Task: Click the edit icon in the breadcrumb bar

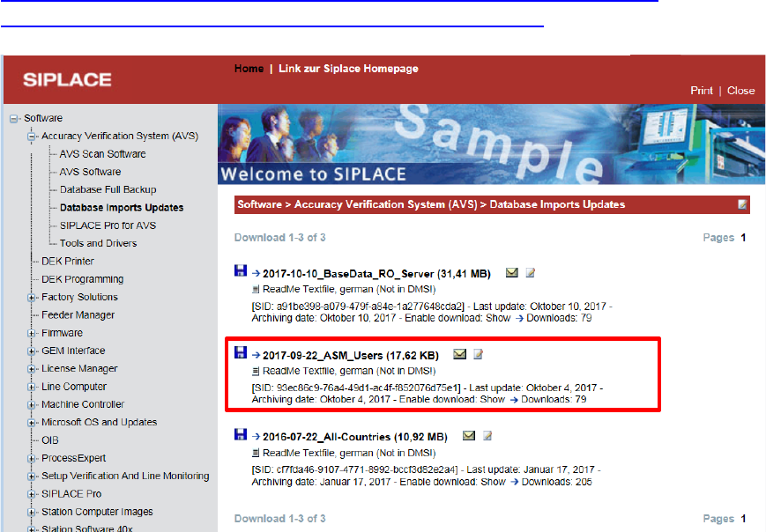Action: point(742,204)
